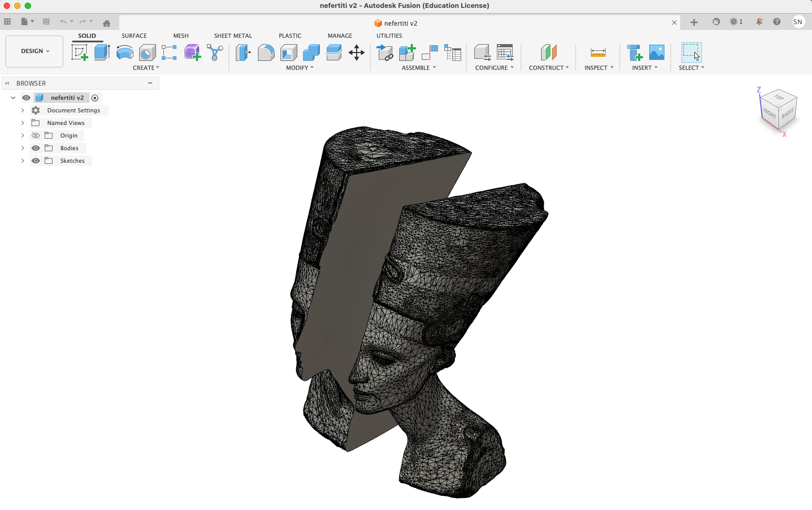This screenshot has height=510, width=812.
Task: Activate the Press Pull modify tool
Action: (243, 53)
